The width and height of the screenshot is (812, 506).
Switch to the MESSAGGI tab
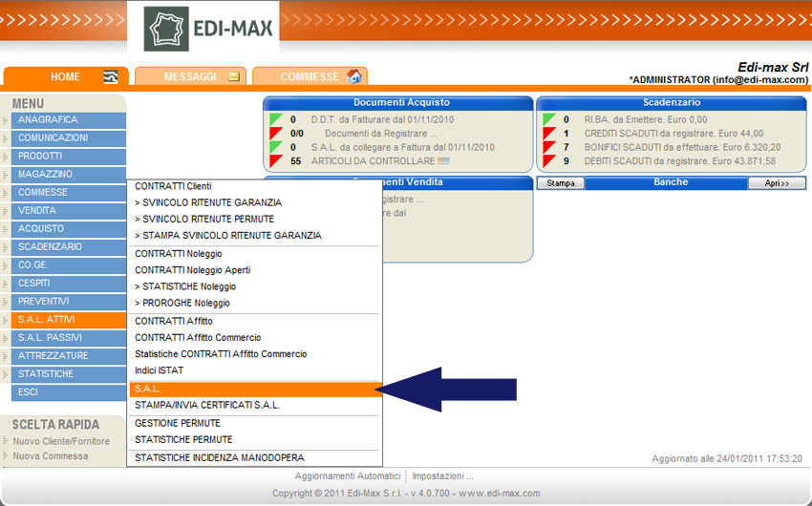(190, 76)
